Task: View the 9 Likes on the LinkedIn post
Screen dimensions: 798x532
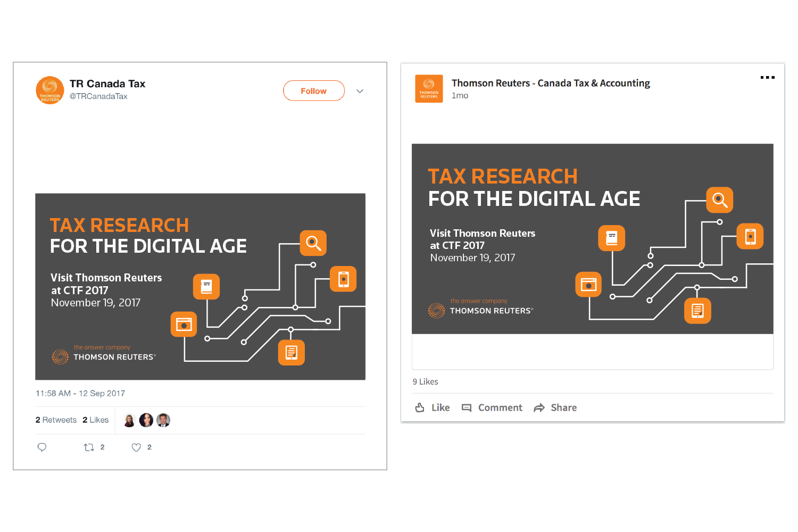Action: click(x=426, y=381)
